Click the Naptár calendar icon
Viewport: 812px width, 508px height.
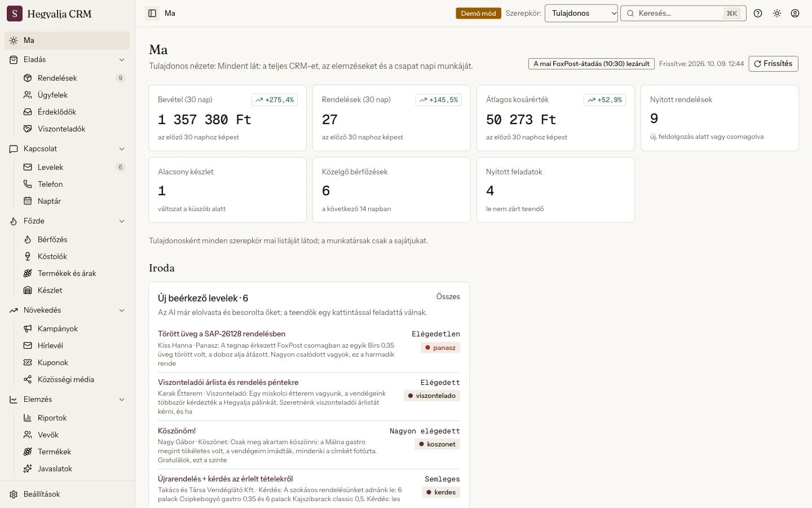pyautogui.click(x=28, y=201)
